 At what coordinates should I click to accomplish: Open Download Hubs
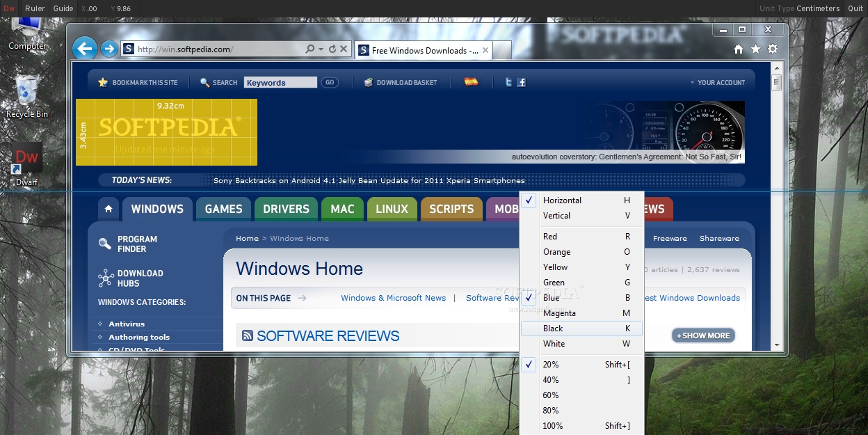coord(130,278)
